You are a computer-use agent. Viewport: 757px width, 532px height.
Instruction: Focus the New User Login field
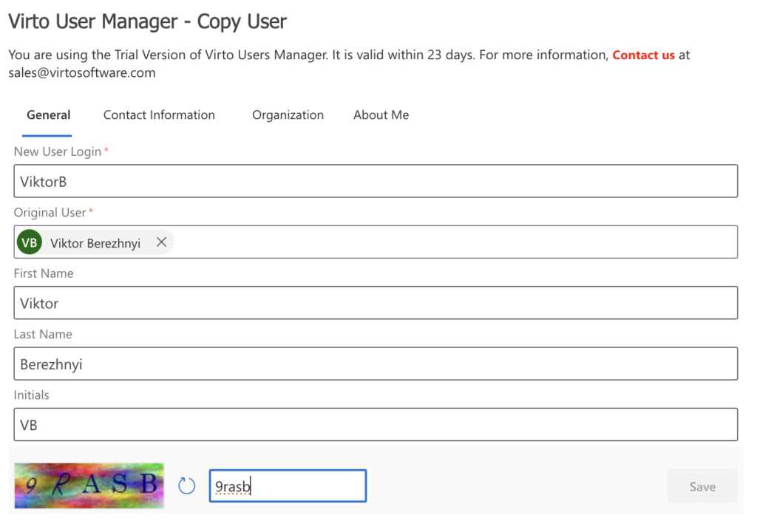pos(376,181)
